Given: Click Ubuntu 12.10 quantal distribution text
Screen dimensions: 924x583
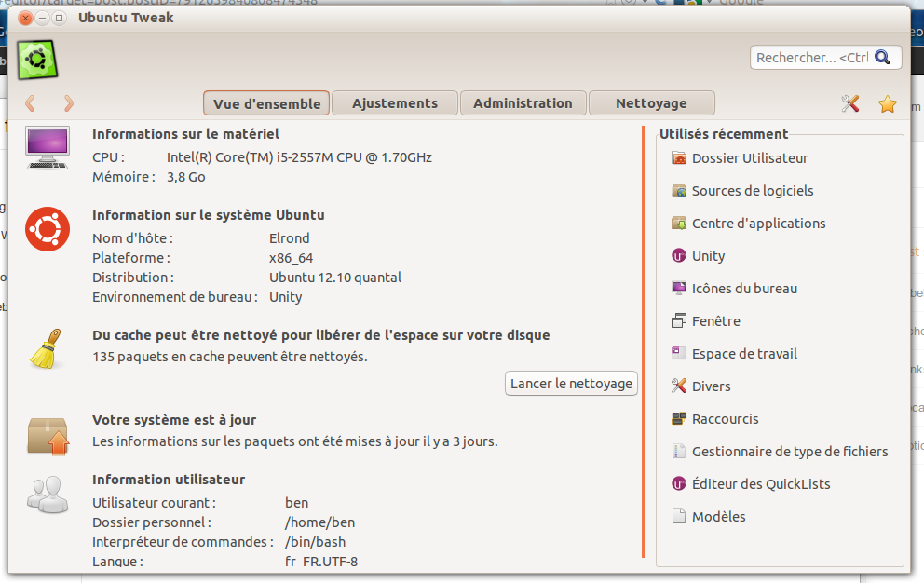Looking at the screenshot, I should (335, 277).
